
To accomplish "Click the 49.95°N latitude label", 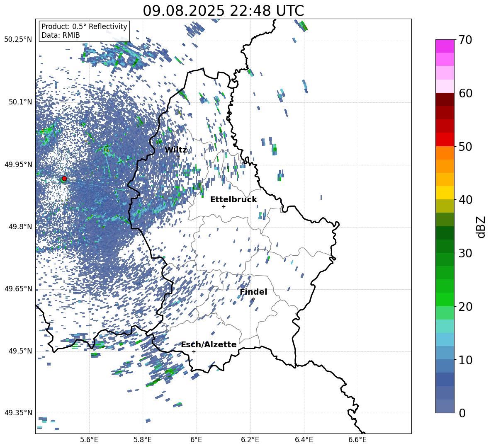I will click(x=18, y=165).
